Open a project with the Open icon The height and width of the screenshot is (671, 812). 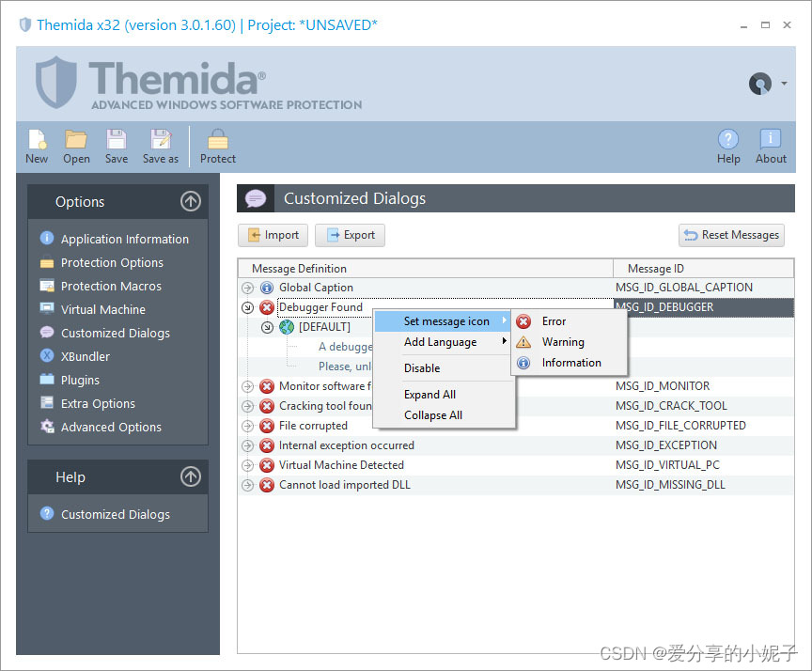point(76,147)
